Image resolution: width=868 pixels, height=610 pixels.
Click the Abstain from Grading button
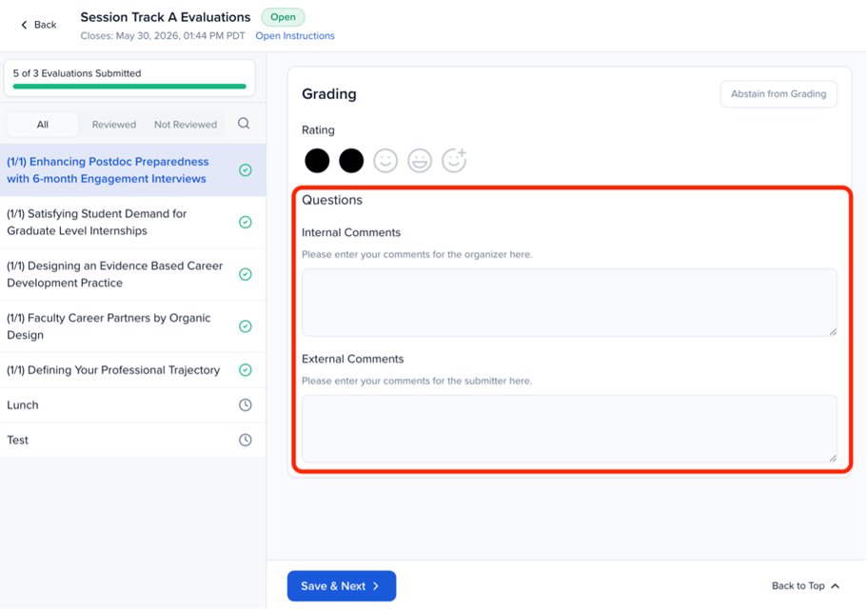point(779,94)
